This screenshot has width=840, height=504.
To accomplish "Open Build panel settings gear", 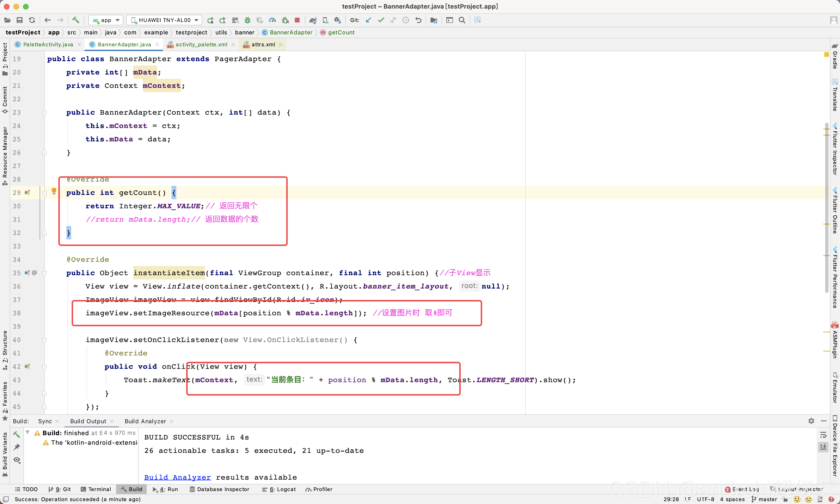I will click(811, 421).
